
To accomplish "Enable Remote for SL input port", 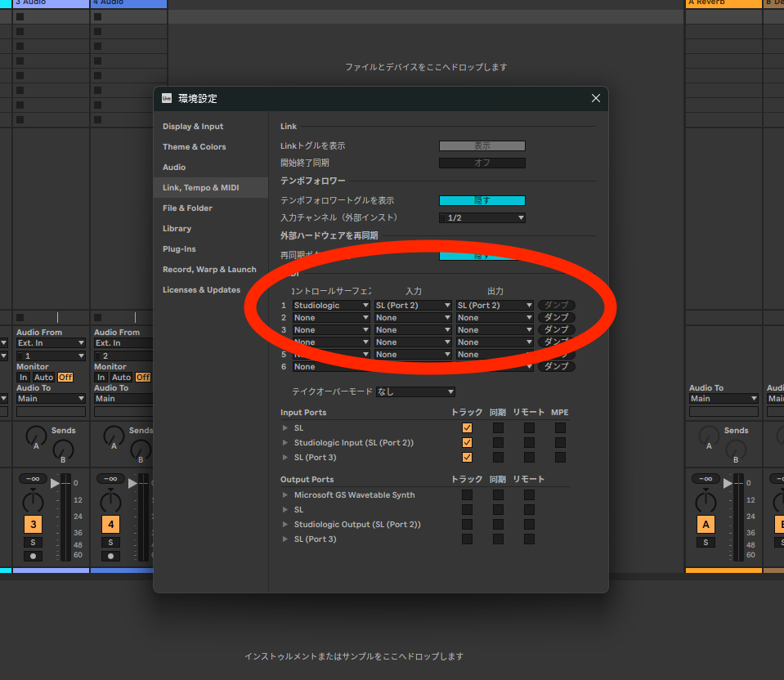I will 529,427.
